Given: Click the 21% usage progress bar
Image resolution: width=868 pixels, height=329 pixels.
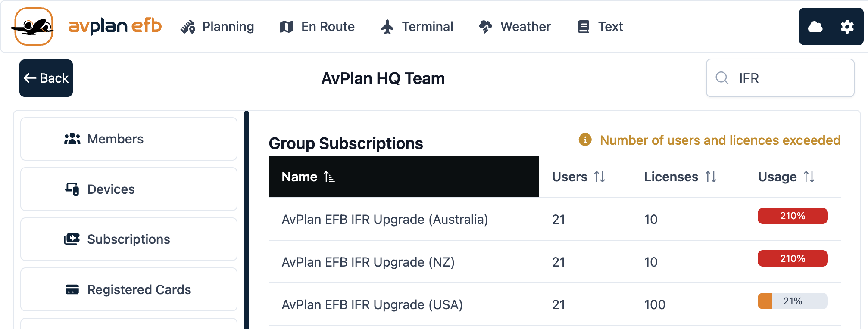Looking at the screenshot, I should 792,301.
